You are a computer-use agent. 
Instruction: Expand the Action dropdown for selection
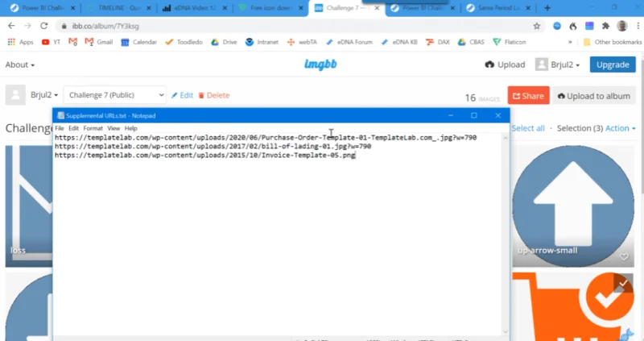tap(621, 128)
